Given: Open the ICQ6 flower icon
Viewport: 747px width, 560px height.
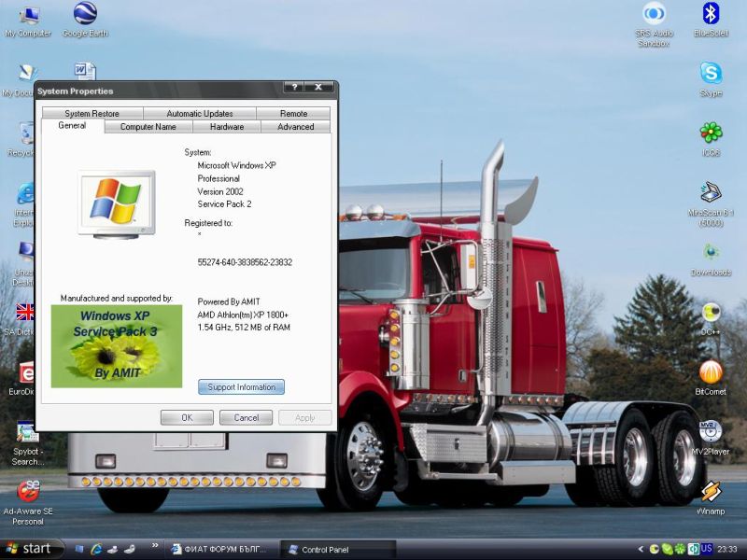Looking at the screenshot, I should tap(711, 133).
